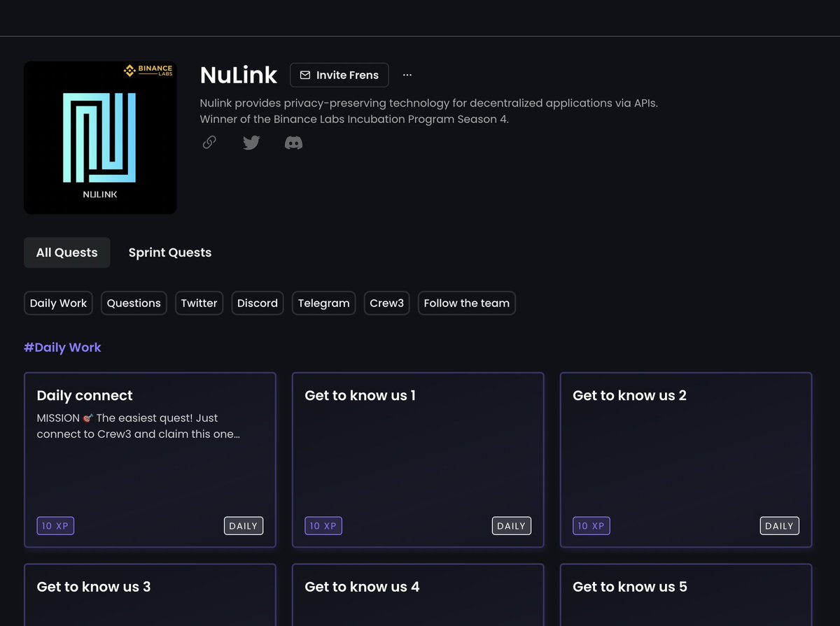Viewport: 840px width, 626px height.
Task: Enable the Questions filter
Action: pyautogui.click(x=134, y=303)
